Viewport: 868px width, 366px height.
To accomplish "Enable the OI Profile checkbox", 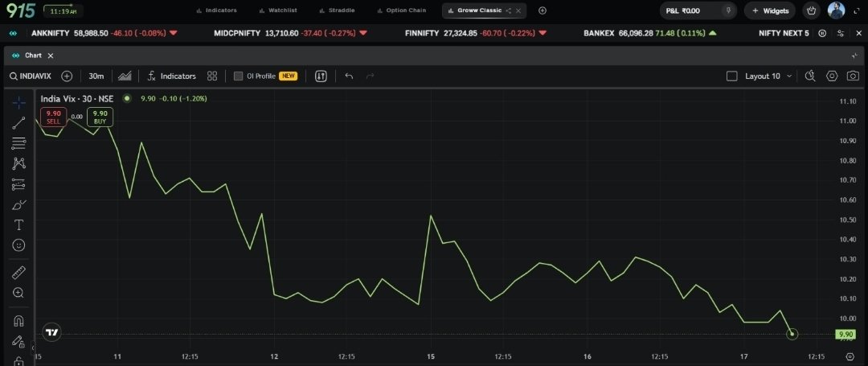I will tap(238, 76).
